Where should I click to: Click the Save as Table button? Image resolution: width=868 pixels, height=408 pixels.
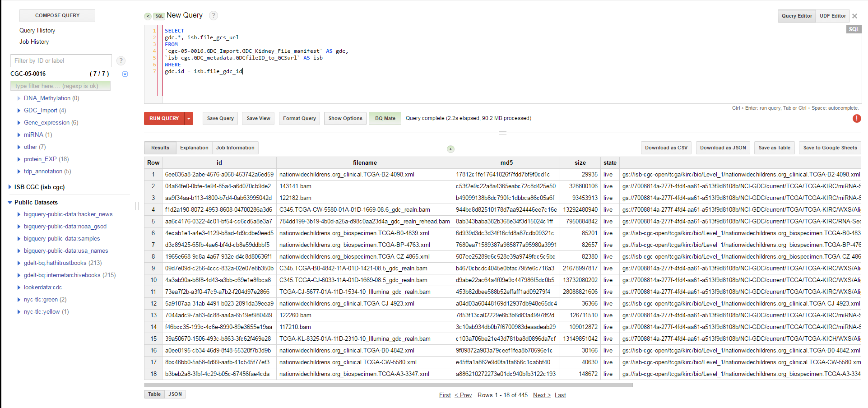(774, 148)
